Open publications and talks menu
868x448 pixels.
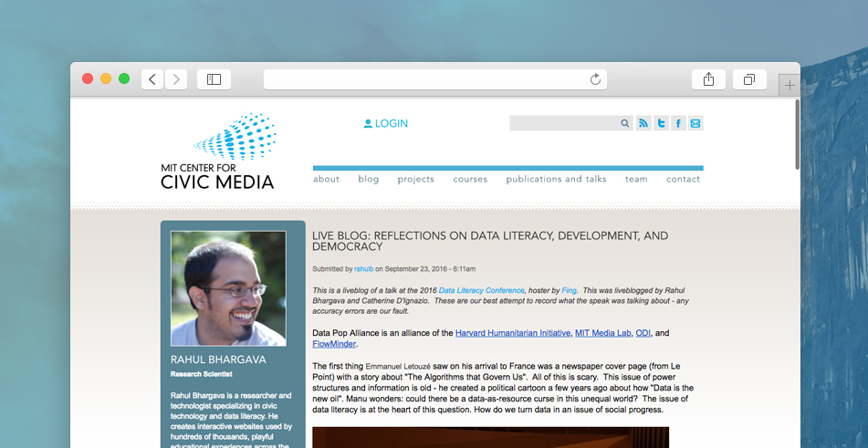[556, 179]
